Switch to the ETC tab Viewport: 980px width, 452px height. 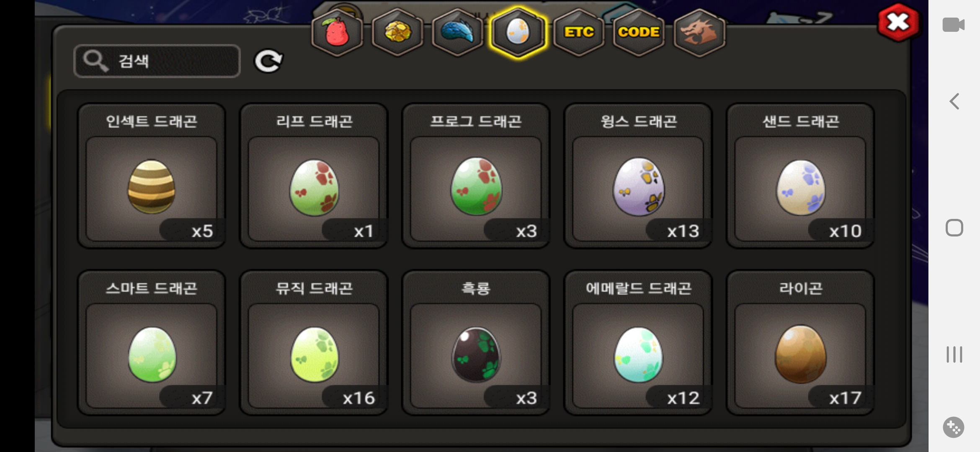pyautogui.click(x=579, y=33)
